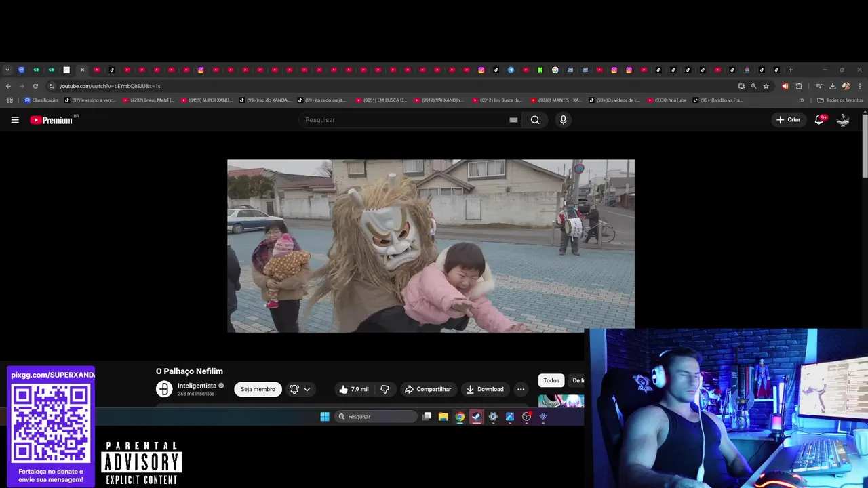Open Steam from the taskbar
Screen dimensions: 868x488
pyautogui.click(x=476, y=417)
